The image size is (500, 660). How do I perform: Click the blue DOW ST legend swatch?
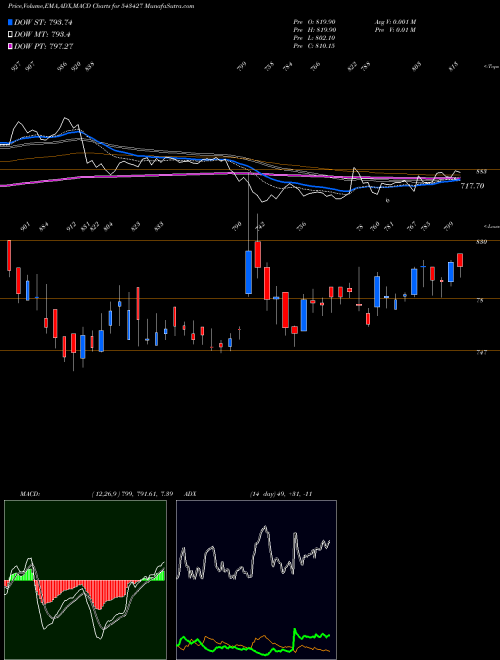[x=10, y=22]
